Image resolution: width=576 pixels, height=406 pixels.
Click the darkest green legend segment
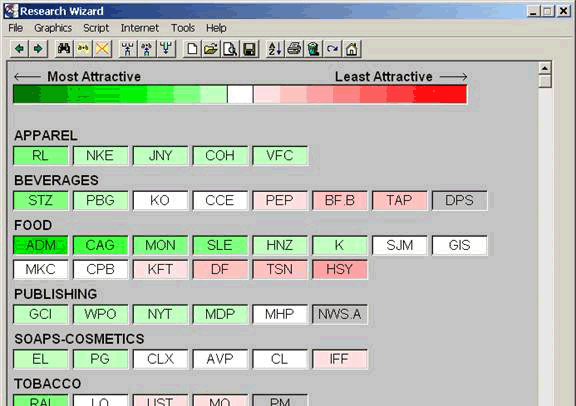pos(26,94)
